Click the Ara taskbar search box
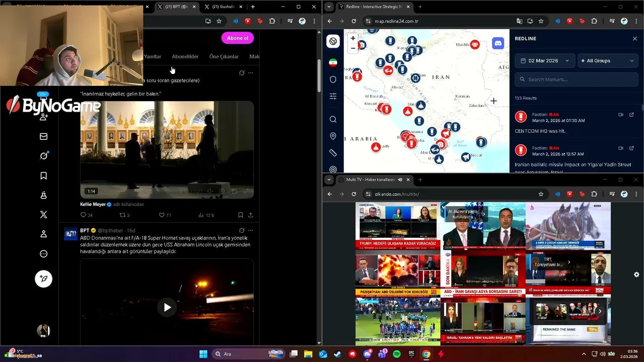644x362 pixels. pos(248,354)
